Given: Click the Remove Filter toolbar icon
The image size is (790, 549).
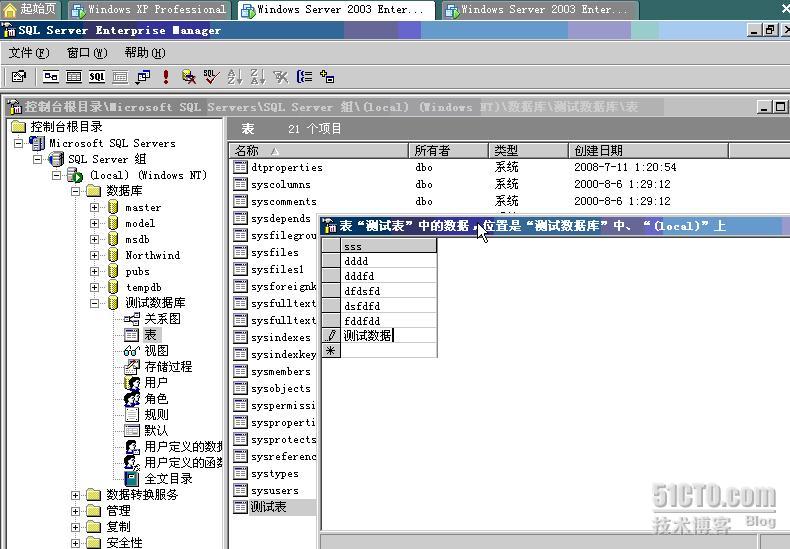Looking at the screenshot, I should coord(281,77).
